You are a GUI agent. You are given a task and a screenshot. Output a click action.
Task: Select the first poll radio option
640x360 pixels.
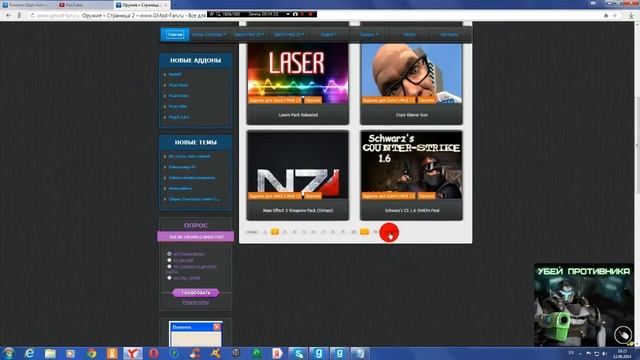pyautogui.click(x=169, y=254)
